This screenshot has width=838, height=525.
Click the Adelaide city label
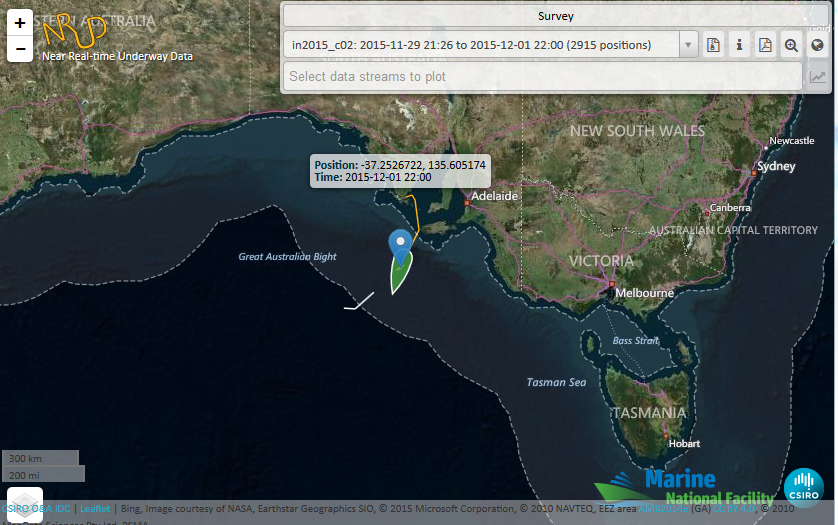point(494,196)
